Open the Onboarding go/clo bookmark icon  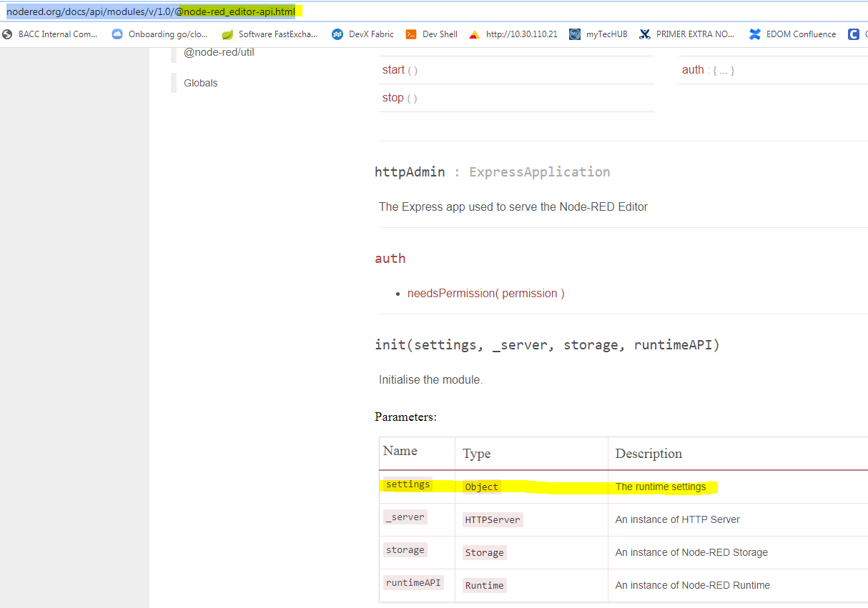(117, 34)
